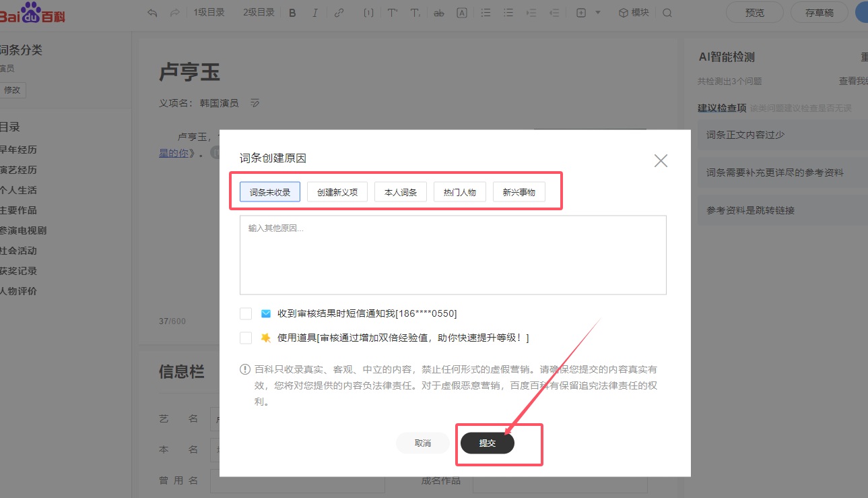The image size is (868, 498).
Task: Click the 预览 preview button
Action: click(x=755, y=12)
